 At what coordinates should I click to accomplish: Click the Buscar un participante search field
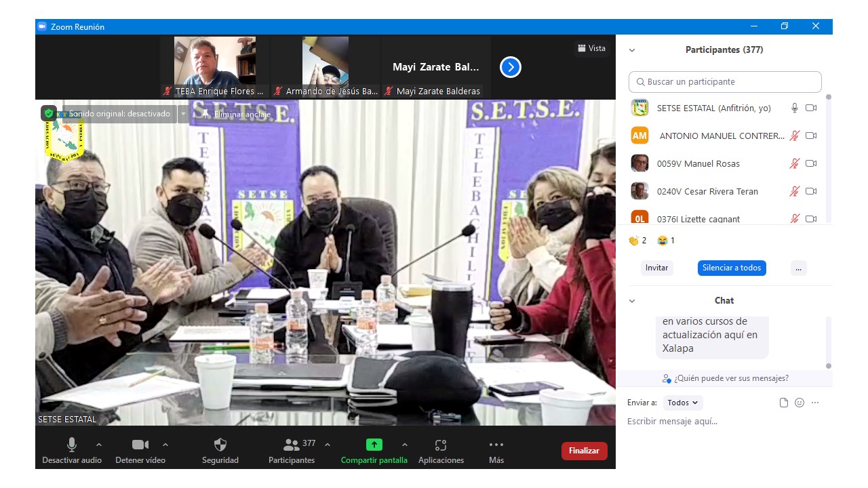[x=724, y=82]
